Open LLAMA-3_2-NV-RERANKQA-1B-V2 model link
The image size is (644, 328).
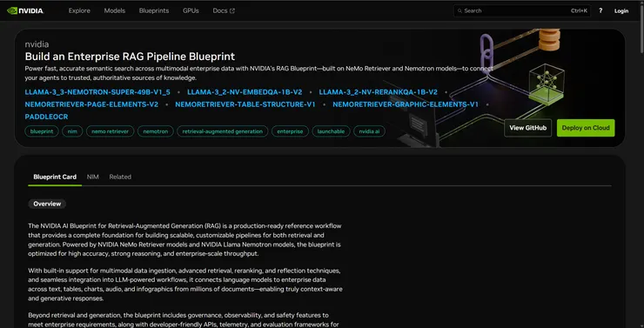tap(379, 92)
